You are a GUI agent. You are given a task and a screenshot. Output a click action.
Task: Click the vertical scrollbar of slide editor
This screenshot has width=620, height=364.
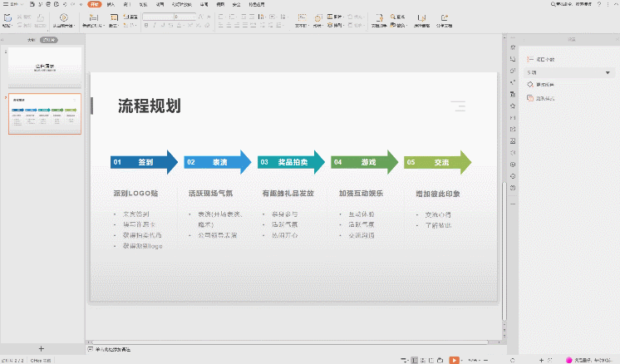504,251
